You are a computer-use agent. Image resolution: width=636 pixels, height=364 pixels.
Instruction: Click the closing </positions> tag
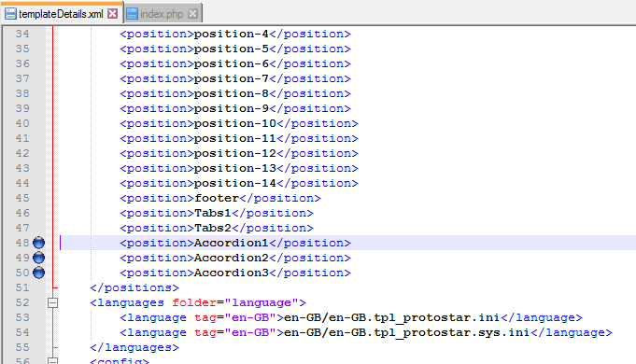[134, 288]
